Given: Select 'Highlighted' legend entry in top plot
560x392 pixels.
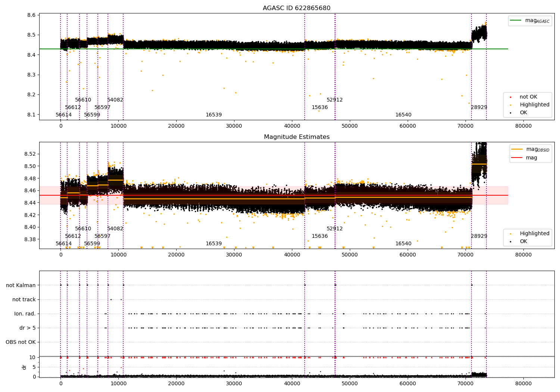Looking at the screenshot, I should 529,105.
